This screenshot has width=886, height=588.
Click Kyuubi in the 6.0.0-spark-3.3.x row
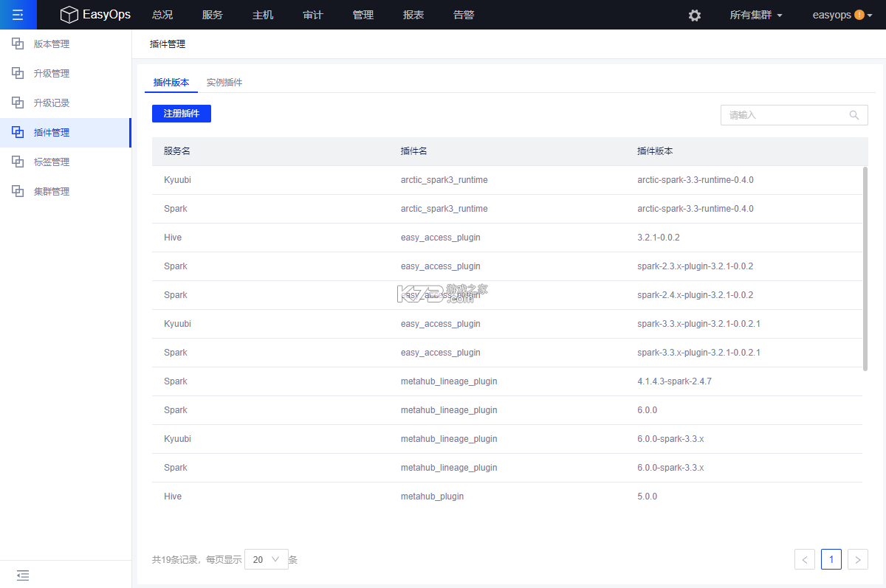tap(177, 439)
